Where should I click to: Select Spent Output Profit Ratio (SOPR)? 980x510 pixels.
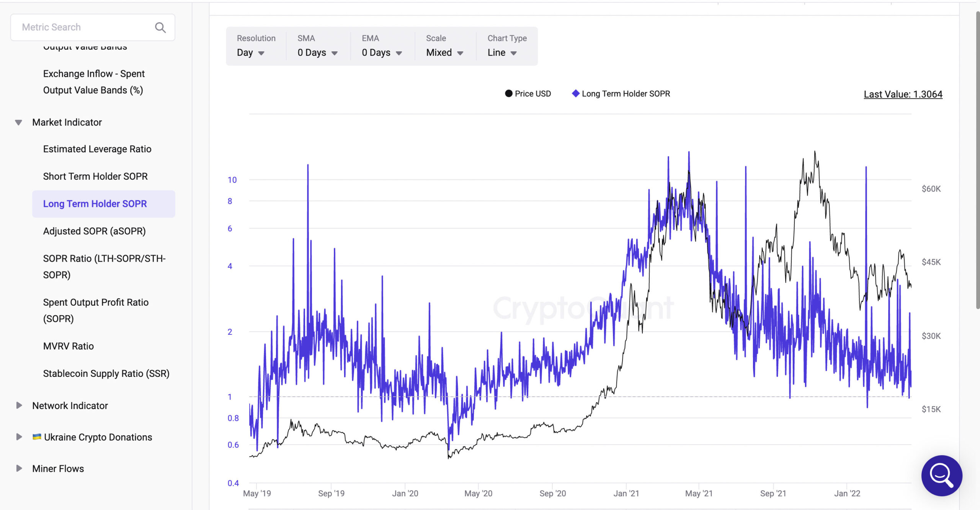[96, 310]
